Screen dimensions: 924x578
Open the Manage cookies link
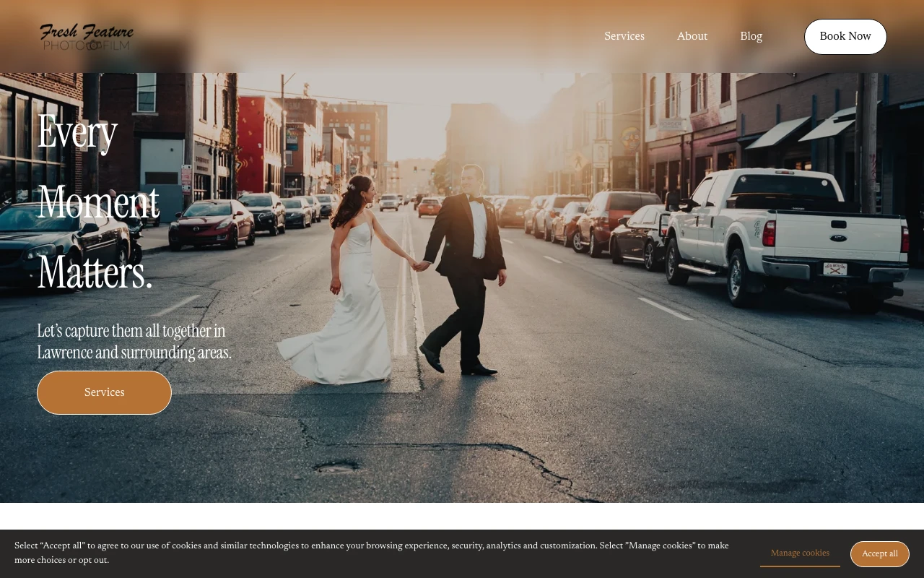pyautogui.click(x=800, y=553)
